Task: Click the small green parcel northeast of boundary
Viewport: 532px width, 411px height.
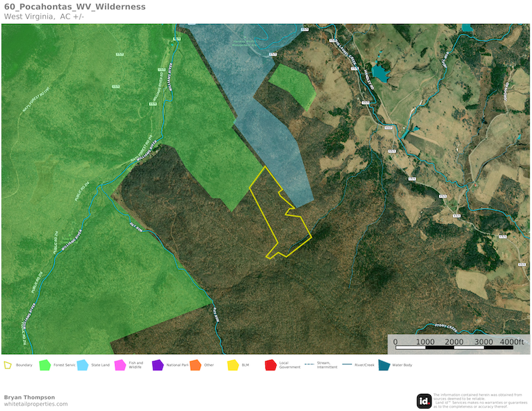Action: tap(291, 85)
